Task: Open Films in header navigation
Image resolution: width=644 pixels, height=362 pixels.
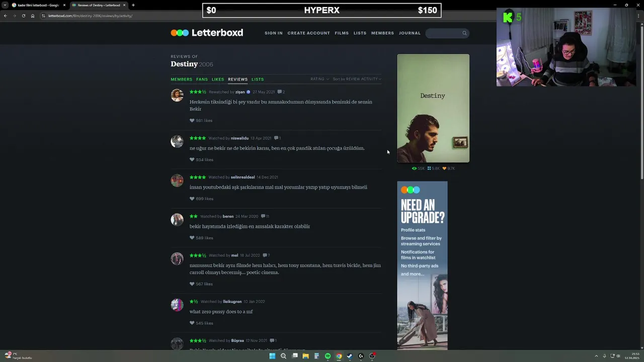Action: 342,33
